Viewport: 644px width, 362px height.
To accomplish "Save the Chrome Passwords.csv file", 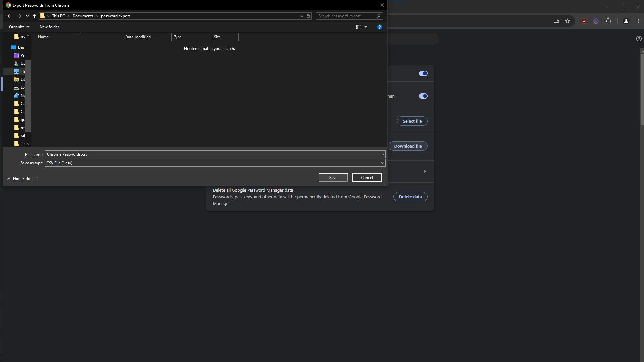I will tap(333, 178).
